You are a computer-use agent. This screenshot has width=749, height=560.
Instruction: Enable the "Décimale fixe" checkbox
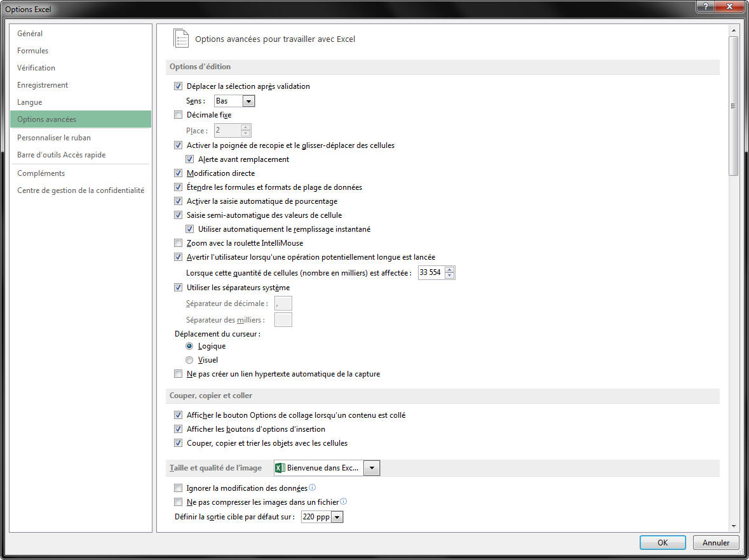point(178,114)
